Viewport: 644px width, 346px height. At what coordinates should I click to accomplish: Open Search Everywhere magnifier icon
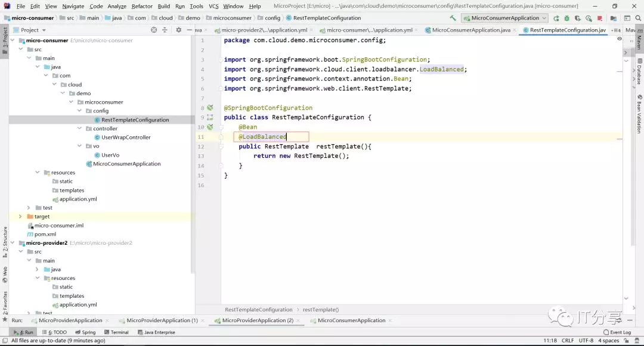[x=638, y=18]
